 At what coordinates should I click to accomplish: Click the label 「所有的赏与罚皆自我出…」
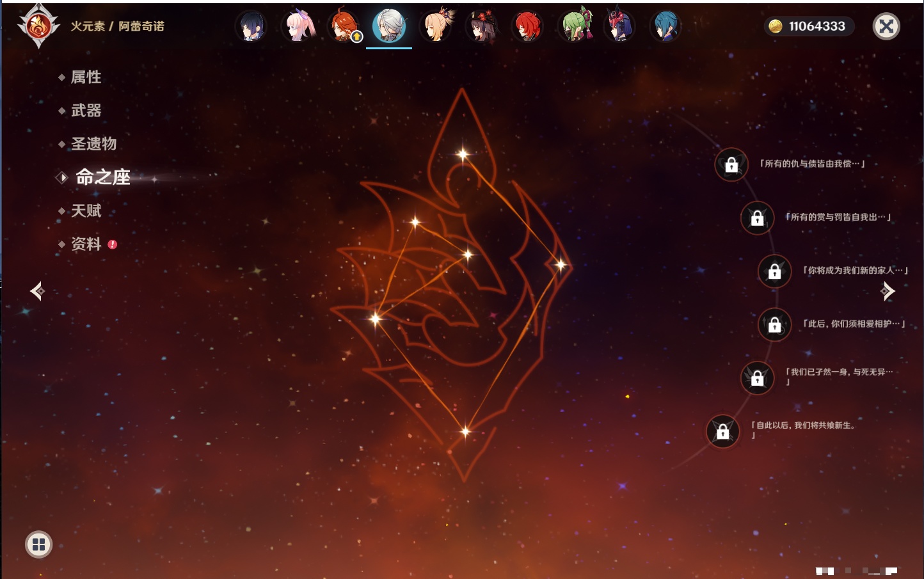tap(838, 217)
